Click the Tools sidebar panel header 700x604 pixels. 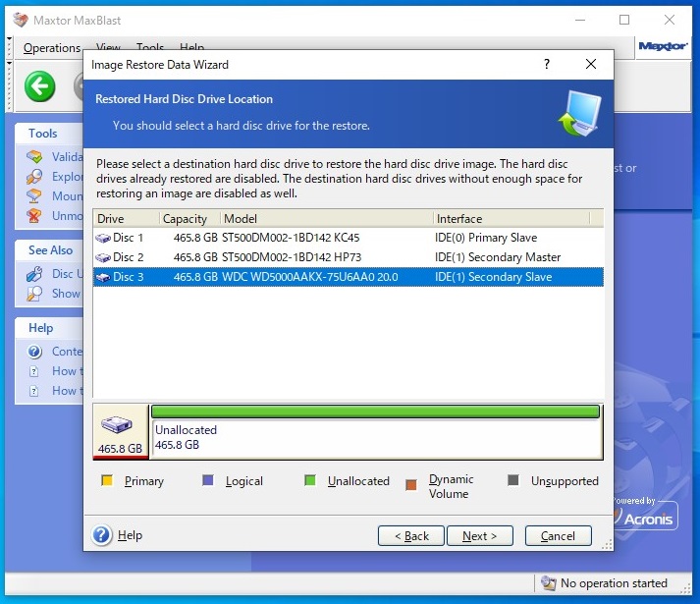coord(49,134)
